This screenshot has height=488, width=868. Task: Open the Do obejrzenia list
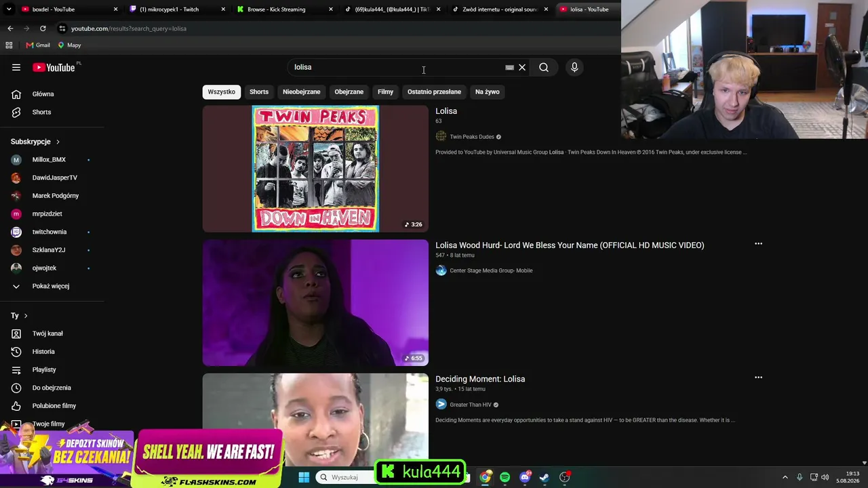[52, 388]
